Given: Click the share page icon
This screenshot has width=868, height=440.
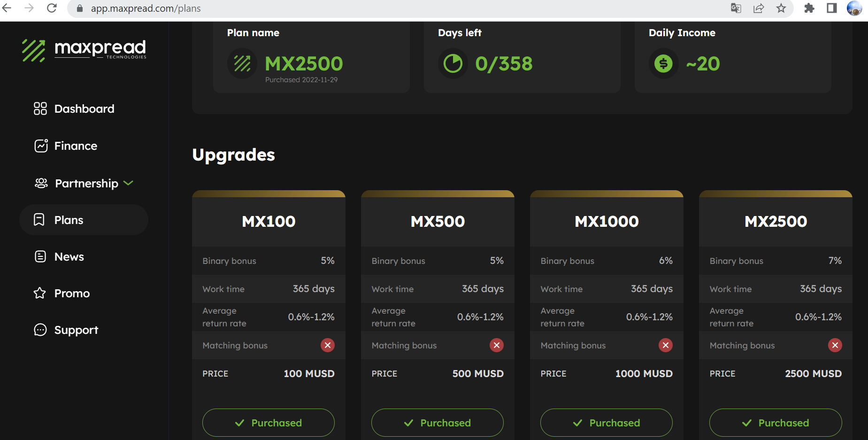Looking at the screenshot, I should 759,8.
